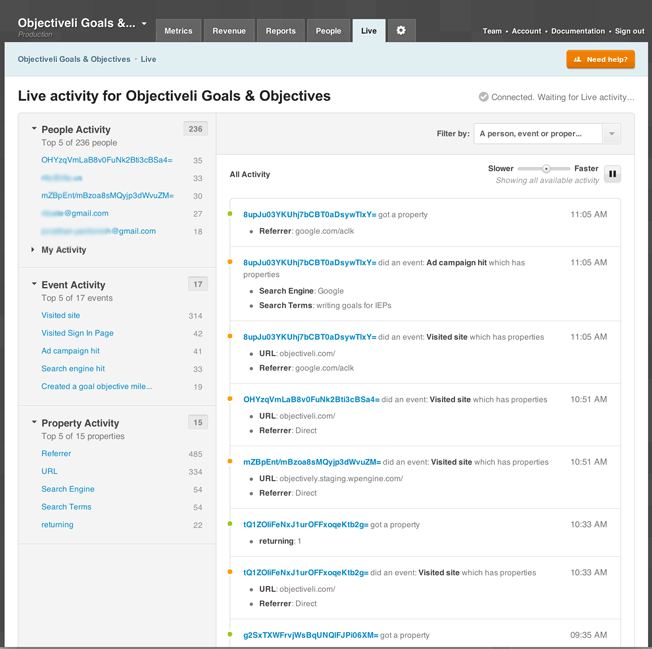Click 'Top 5 of 236 people' subtitle
Image resolution: width=652 pixels, height=649 pixels.
[x=79, y=143]
